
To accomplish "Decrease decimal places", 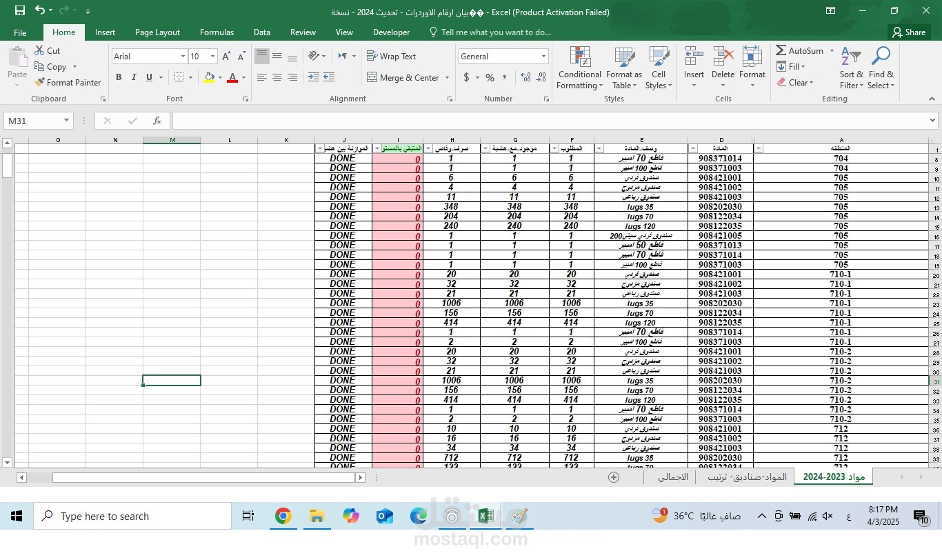I will [541, 77].
